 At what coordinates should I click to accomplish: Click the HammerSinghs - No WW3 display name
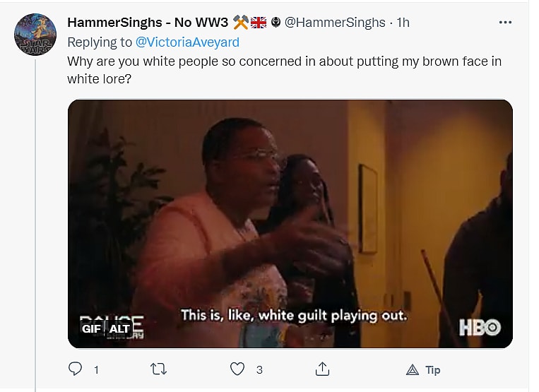[x=148, y=23]
